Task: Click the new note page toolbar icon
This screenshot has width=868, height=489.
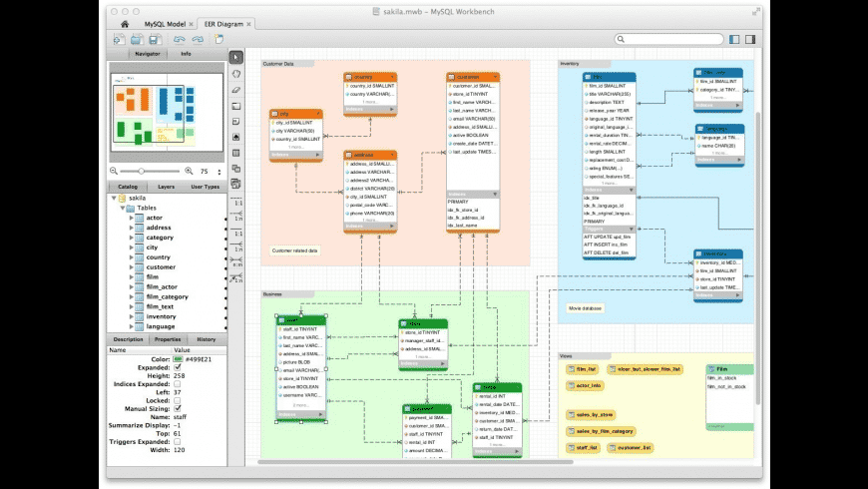Action: [219, 39]
